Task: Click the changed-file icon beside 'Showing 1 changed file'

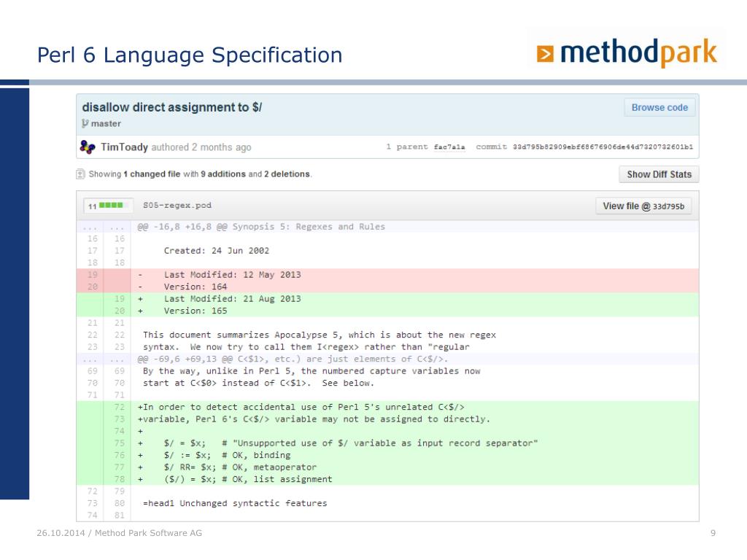Action: coord(80,174)
